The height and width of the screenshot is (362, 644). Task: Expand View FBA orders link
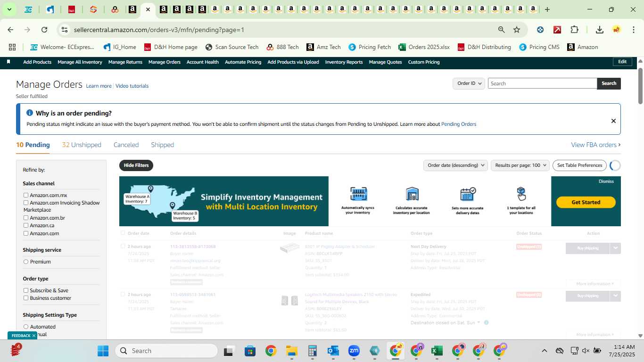click(x=596, y=145)
